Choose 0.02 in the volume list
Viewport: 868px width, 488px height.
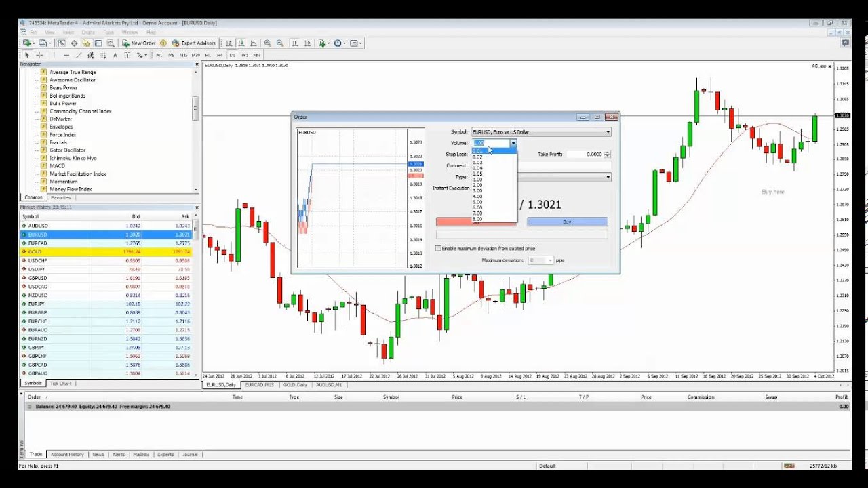[495, 157]
